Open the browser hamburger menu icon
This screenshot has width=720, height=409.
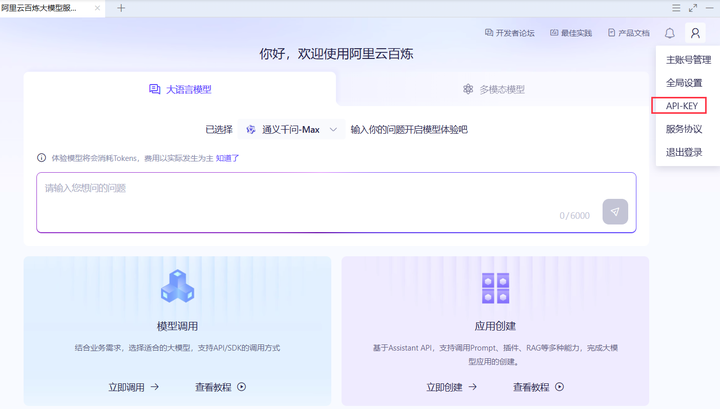click(x=676, y=8)
